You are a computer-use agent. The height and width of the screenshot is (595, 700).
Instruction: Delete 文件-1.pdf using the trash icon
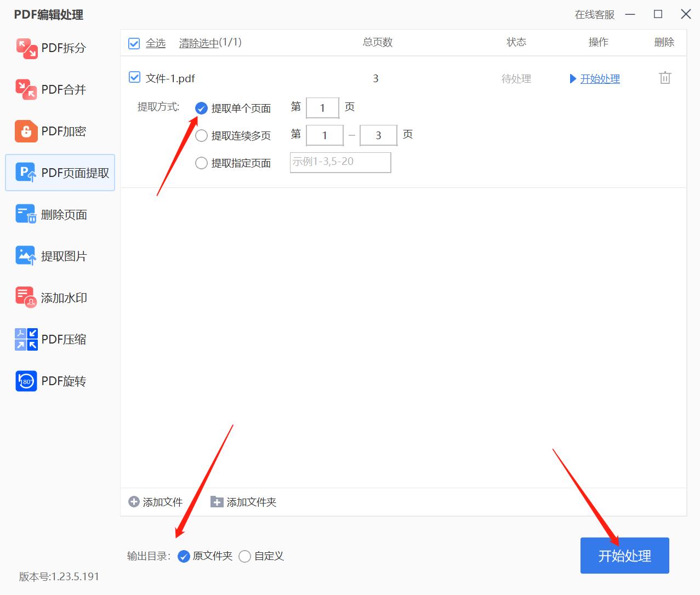click(x=665, y=78)
